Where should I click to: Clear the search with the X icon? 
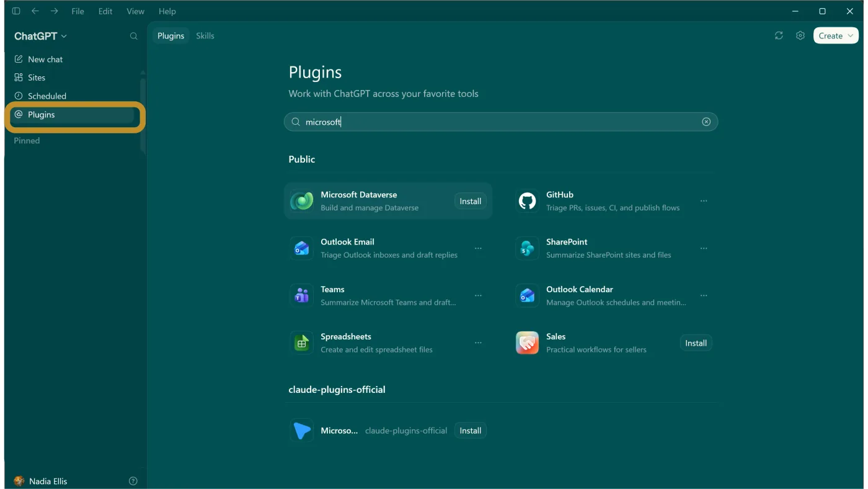coord(706,122)
